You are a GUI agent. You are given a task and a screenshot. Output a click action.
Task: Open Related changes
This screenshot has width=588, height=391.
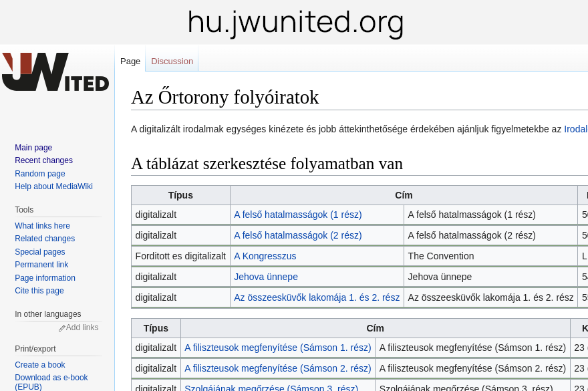click(x=45, y=239)
